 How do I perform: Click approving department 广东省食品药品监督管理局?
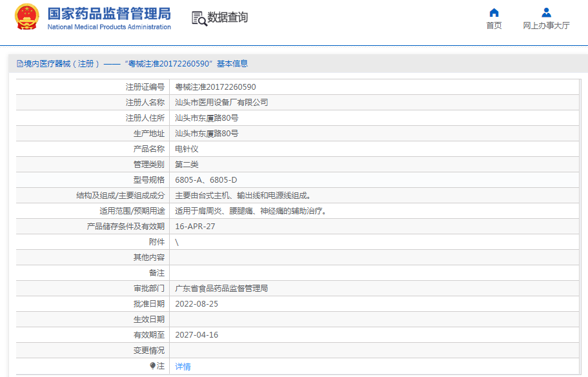(221, 289)
